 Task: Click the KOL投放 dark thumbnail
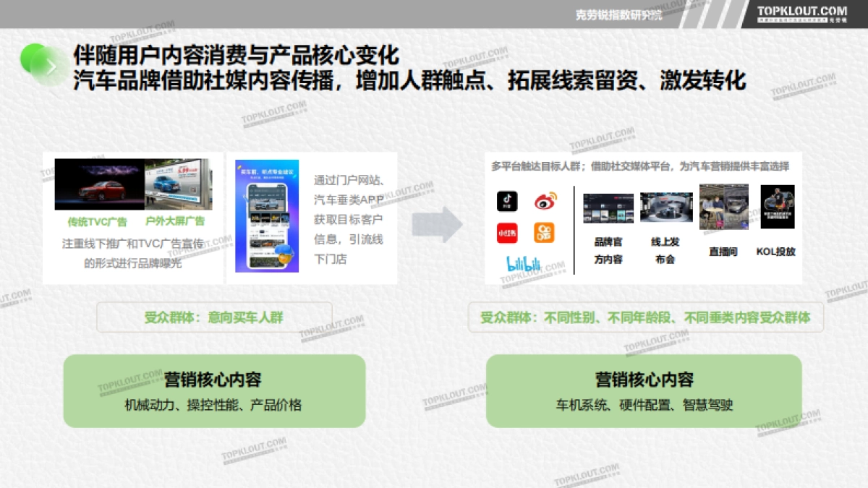[x=777, y=207]
